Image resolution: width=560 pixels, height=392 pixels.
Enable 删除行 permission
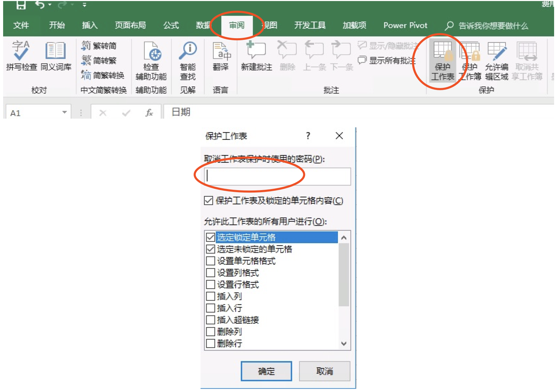click(210, 343)
